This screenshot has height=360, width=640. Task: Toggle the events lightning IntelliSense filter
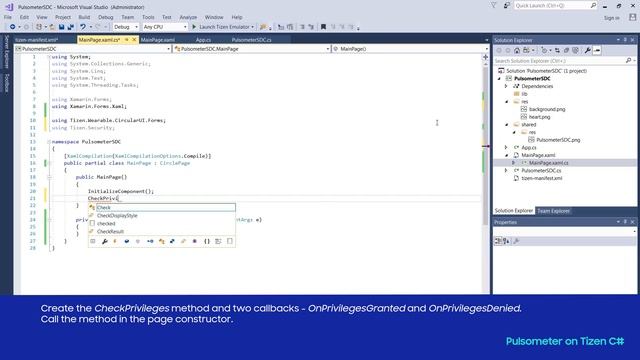tap(115, 241)
